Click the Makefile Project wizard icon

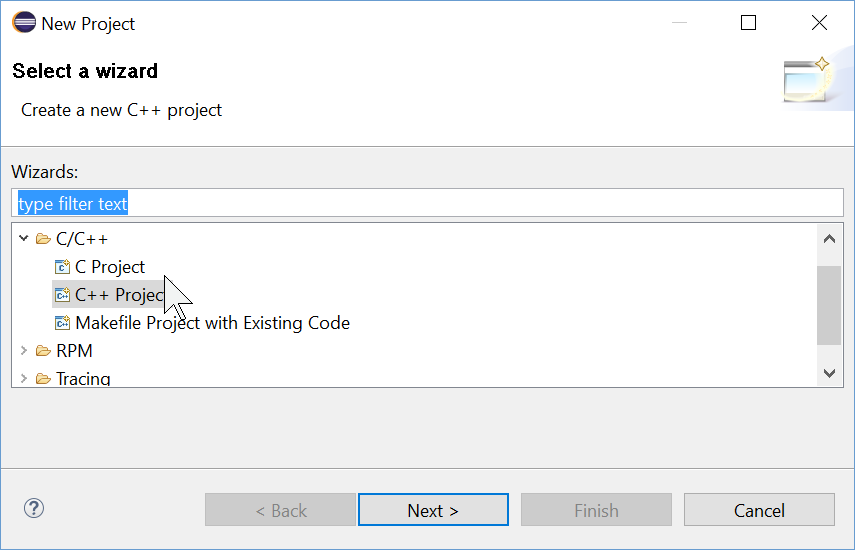tap(63, 323)
